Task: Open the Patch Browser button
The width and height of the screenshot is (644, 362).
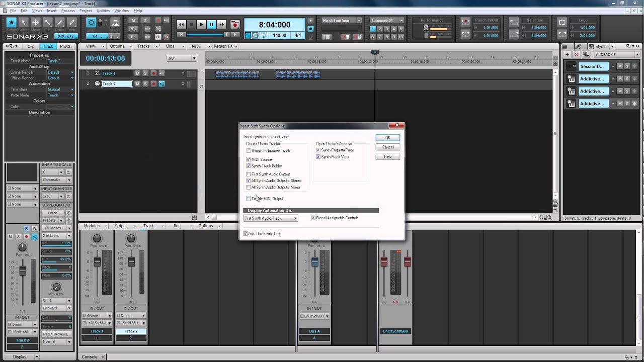Action: click(x=56, y=334)
